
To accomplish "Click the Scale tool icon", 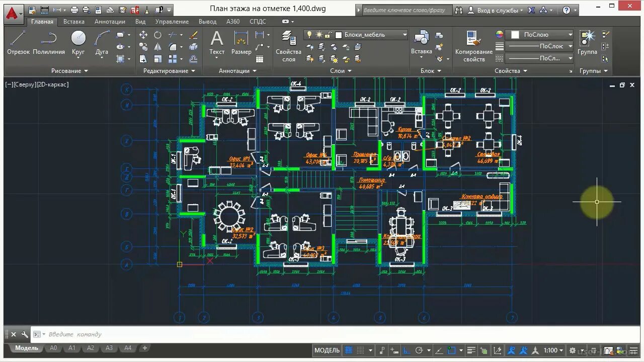I will (157, 59).
